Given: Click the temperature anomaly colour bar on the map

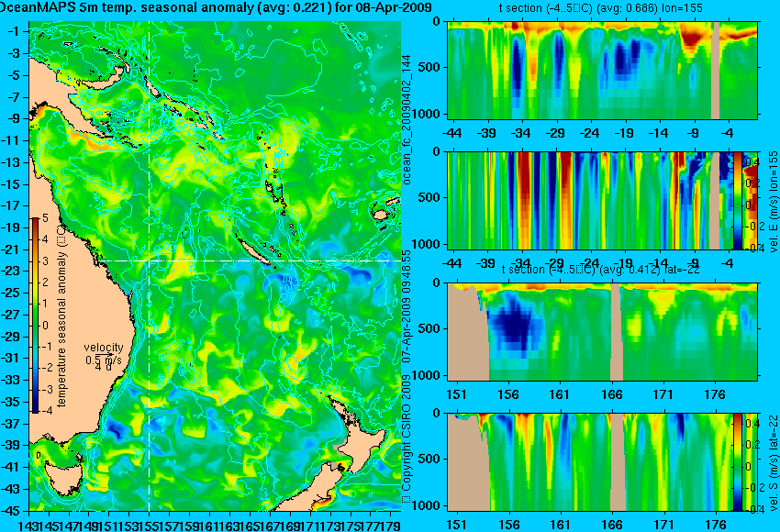Looking at the screenshot, I should 35,316.
